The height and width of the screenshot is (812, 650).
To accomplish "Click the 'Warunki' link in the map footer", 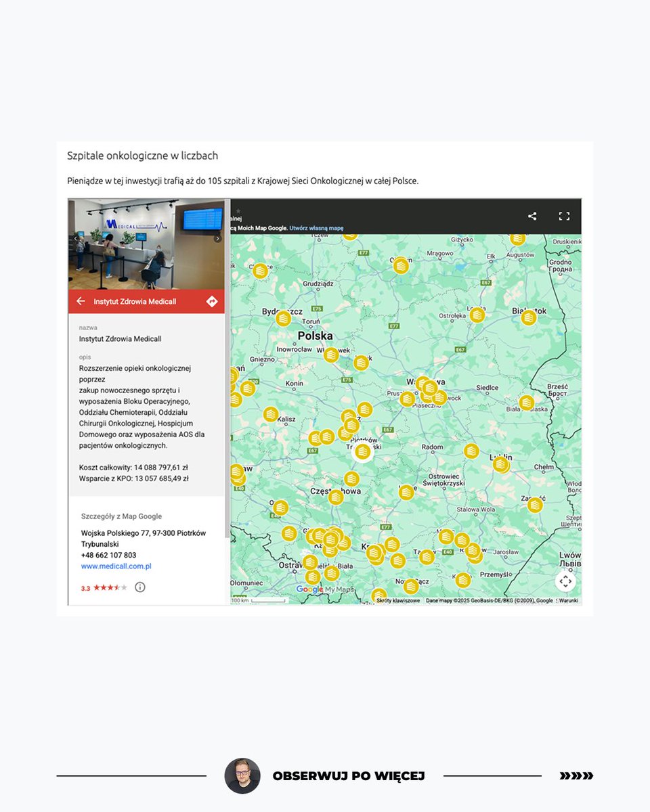I will [x=567, y=599].
